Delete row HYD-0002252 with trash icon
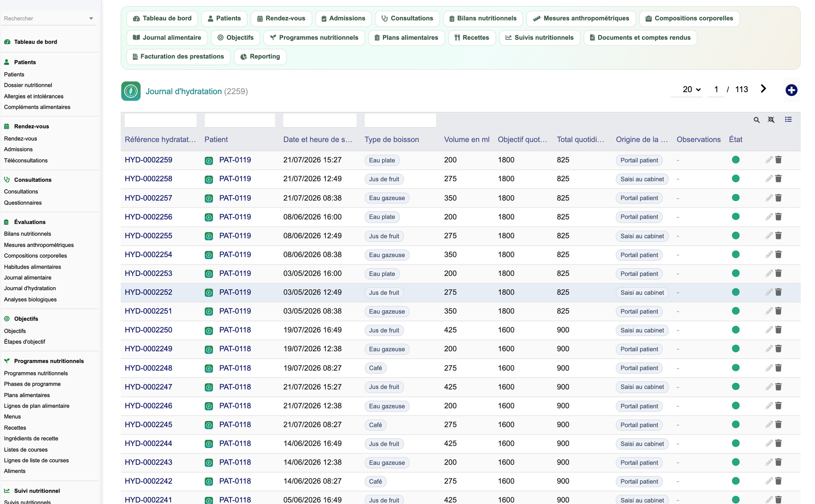Screen dimensions: 815x504 [779, 292]
